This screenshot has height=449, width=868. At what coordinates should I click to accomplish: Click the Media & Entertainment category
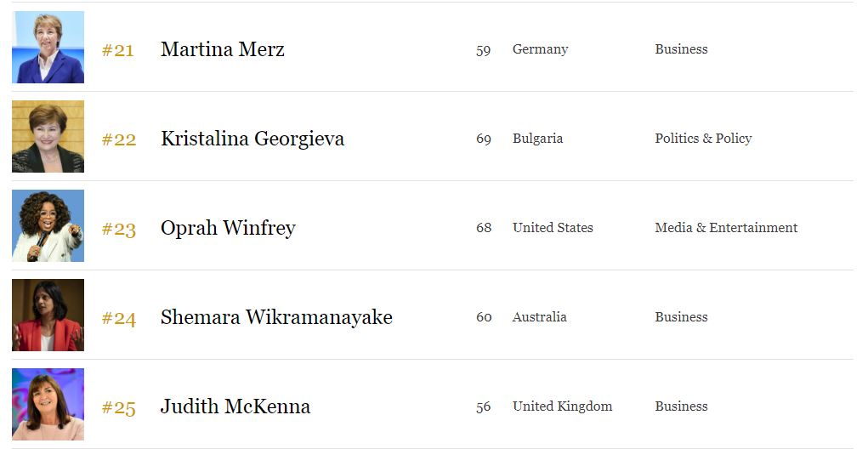coord(726,228)
